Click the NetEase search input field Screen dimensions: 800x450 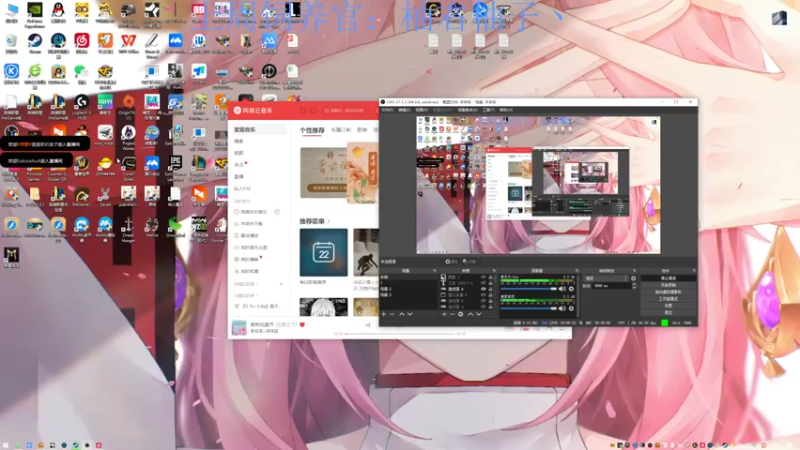point(347,110)
